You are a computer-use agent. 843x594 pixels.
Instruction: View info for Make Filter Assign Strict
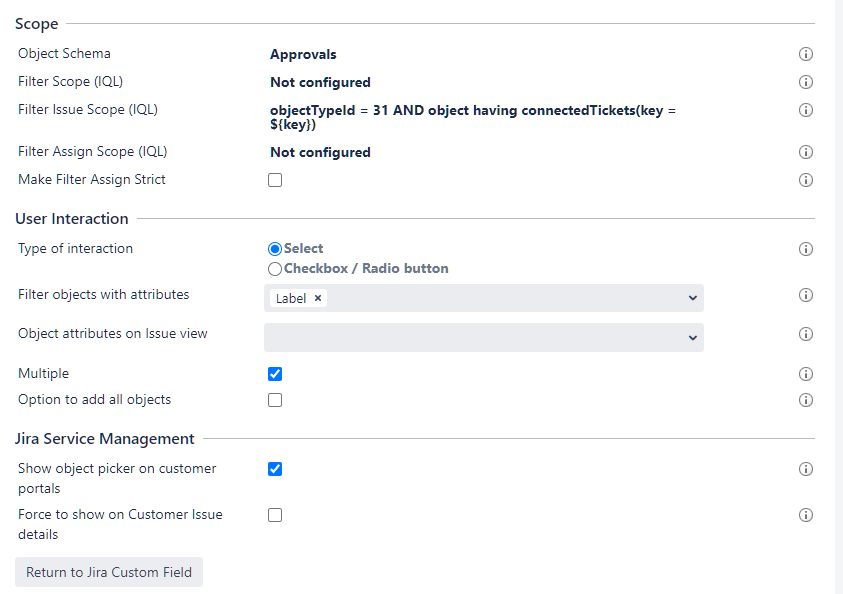coord(805,180)
